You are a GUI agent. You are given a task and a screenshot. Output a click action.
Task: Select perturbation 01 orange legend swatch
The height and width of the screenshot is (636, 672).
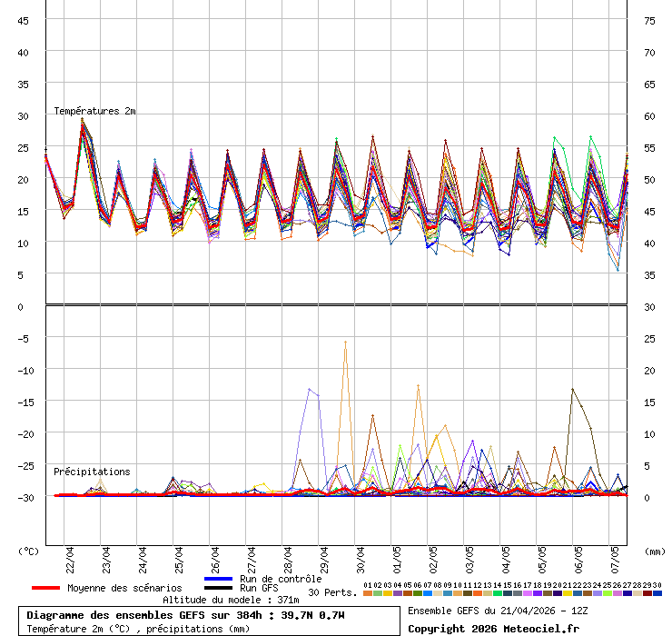pos(367,593)
